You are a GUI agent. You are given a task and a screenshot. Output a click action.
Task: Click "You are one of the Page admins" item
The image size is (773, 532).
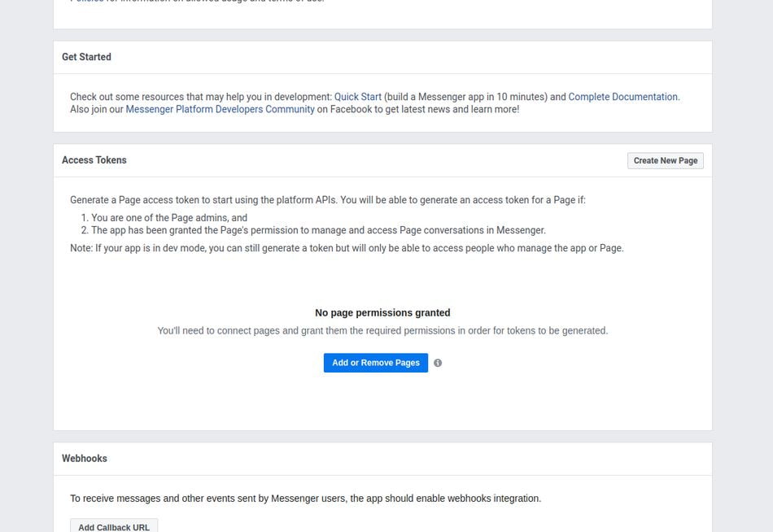click(169, 218)
